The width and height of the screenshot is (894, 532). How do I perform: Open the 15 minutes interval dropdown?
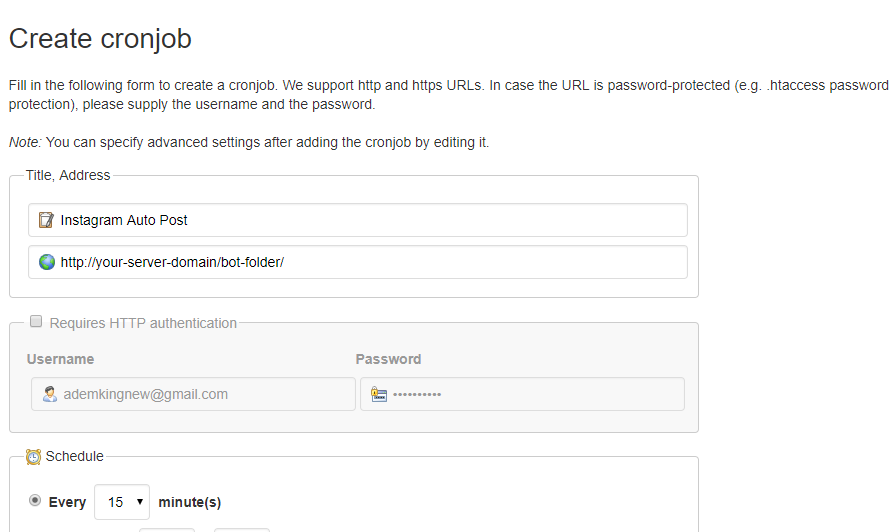click(x=122, y=502)
